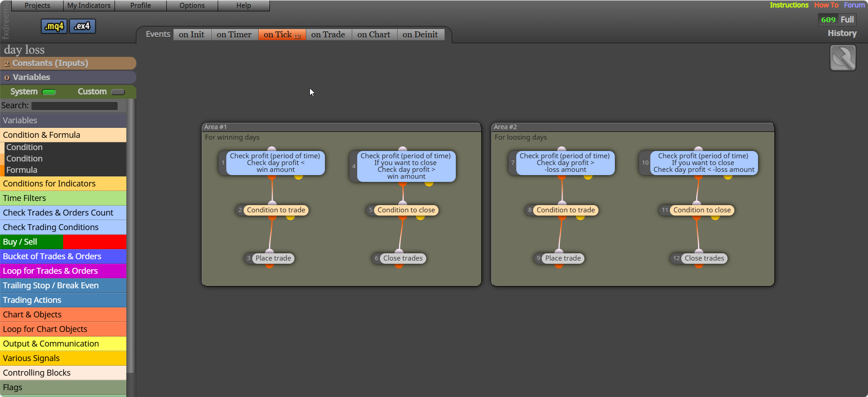Expand Conditions for Indicators category
The image size is (868, 397).
tap(63, 184)
